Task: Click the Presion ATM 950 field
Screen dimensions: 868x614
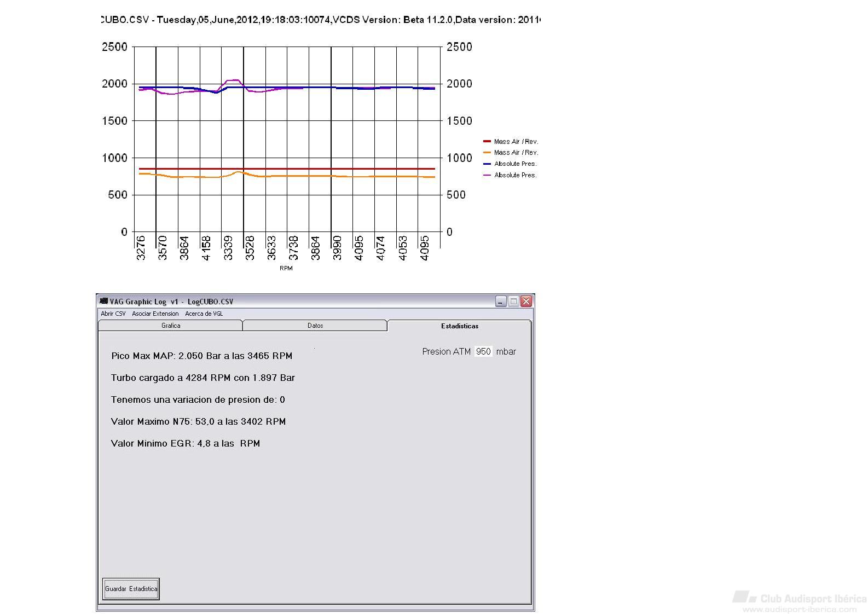Action: [x=483, y=351]
